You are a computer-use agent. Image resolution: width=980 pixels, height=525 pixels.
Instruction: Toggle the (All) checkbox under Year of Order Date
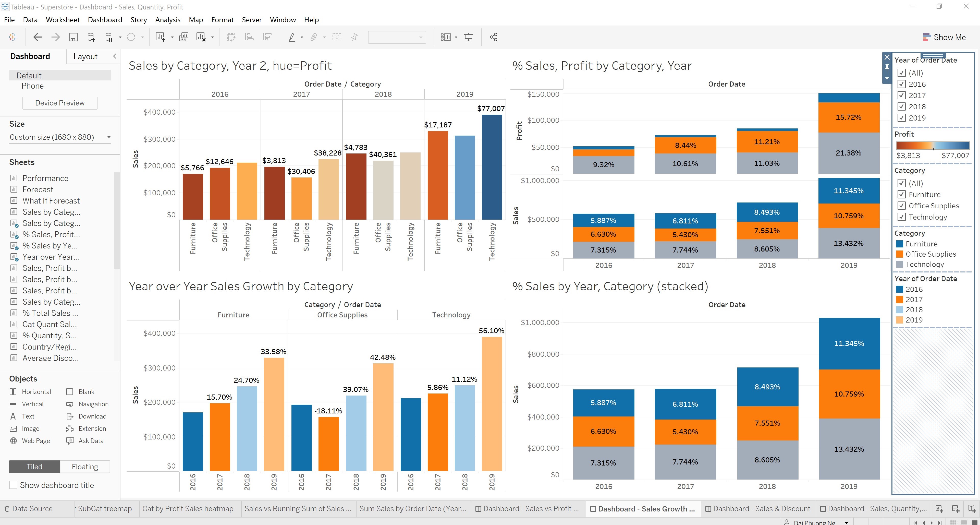(x=901, y=73)
